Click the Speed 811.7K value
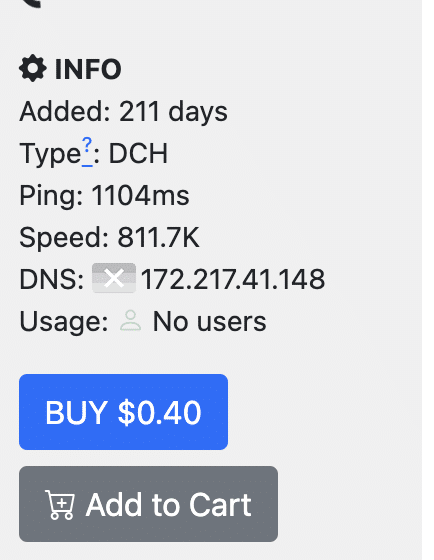Image resolution: width=434 pixels, height=560 pixels. click(x=159, y=237)
